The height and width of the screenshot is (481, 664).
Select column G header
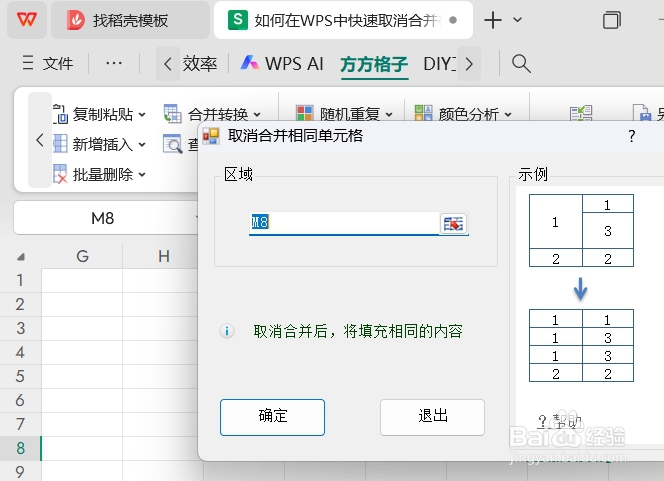tap(82, 256)
